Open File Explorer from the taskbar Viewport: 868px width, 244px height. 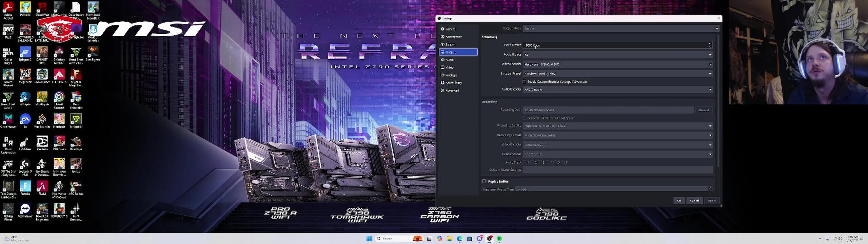(x=450, y=239)
